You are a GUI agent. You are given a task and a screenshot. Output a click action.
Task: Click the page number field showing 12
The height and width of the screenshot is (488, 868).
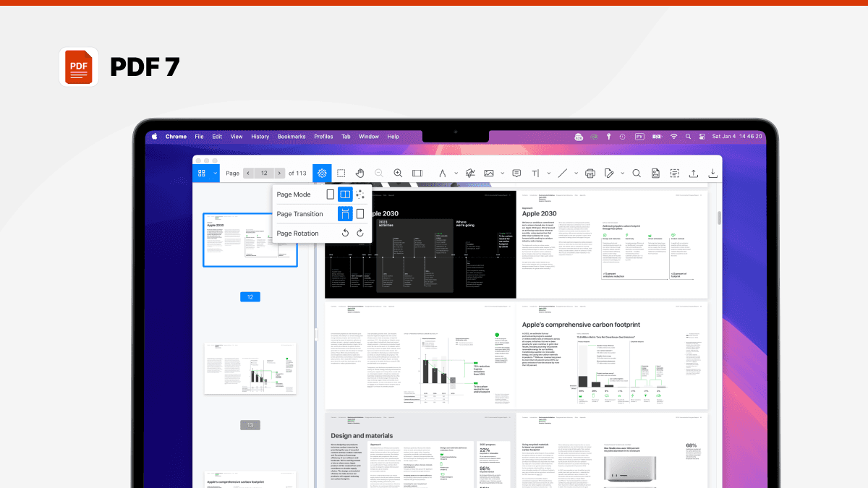(264, 174)
